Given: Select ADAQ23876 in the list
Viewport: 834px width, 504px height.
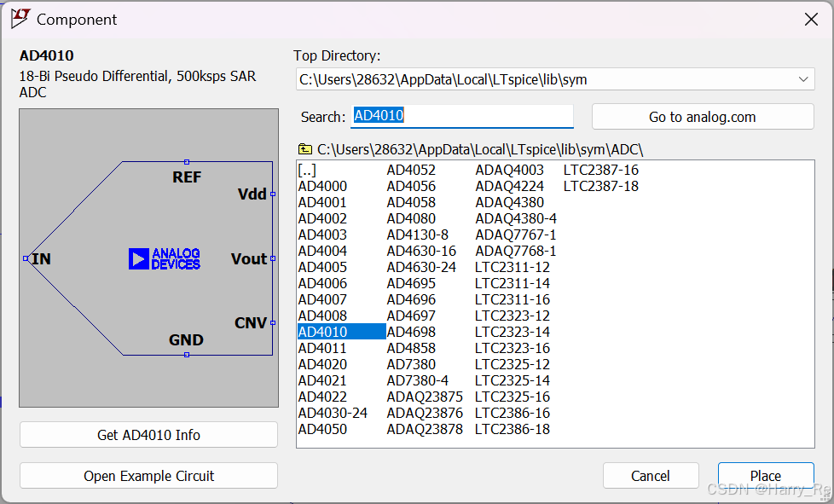Looking at the screenshot, I should pyautogui.click(x=425, y=413).
